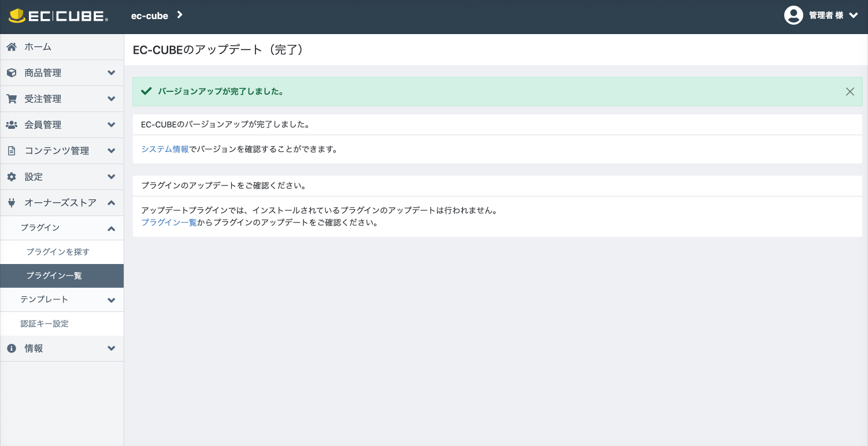Click the plug icon beside オーナーズストア
Image resolution: width=868 pixels, height=446 pixels.
pos(12,203)
